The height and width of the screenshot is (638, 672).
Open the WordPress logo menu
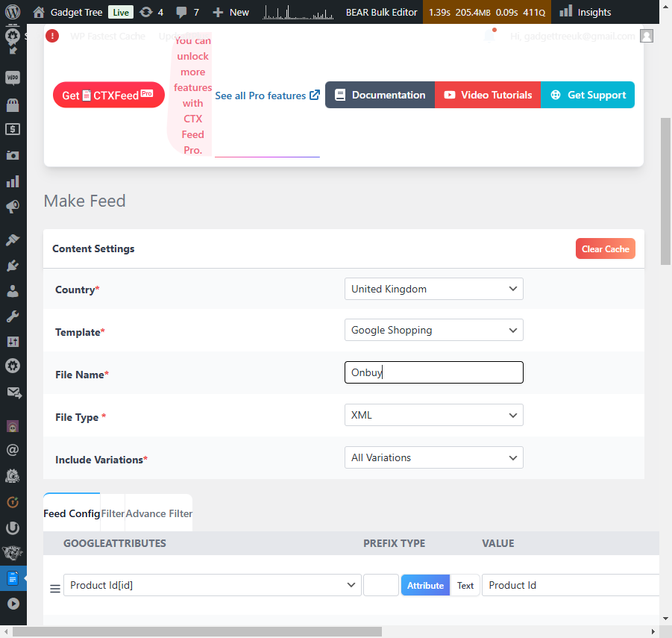click(13, 12)
